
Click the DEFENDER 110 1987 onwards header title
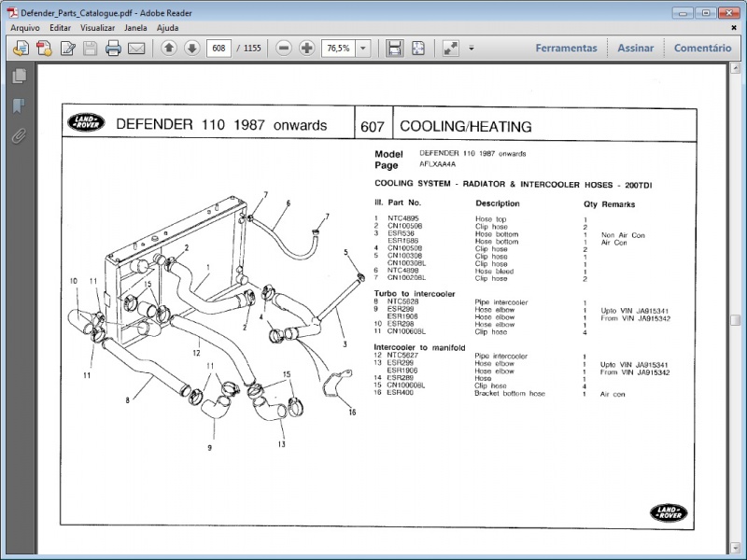point(221,125)
